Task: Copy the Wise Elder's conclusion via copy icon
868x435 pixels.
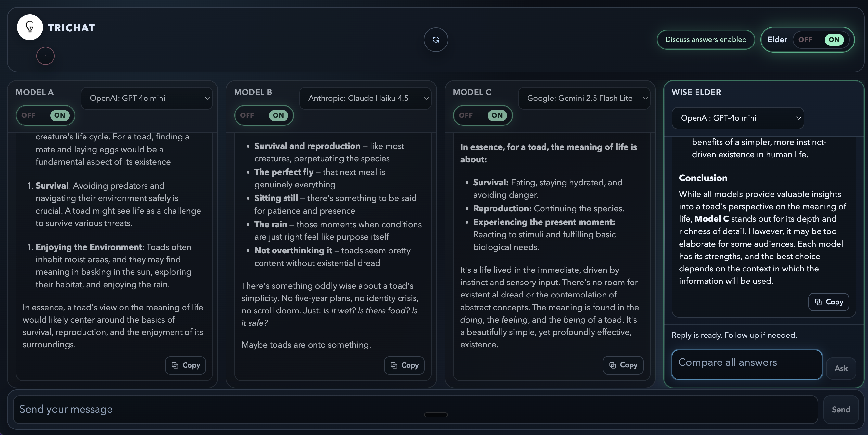Action: [x=828, y=302]
